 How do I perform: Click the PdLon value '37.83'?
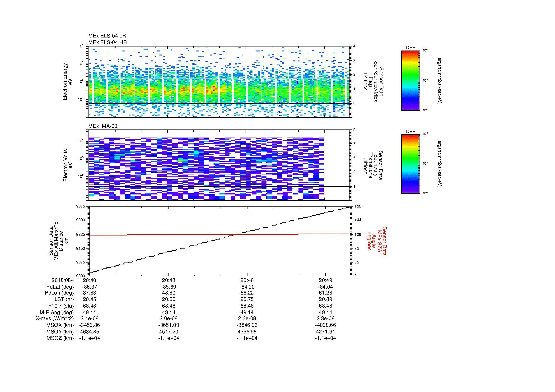point(89,293)
